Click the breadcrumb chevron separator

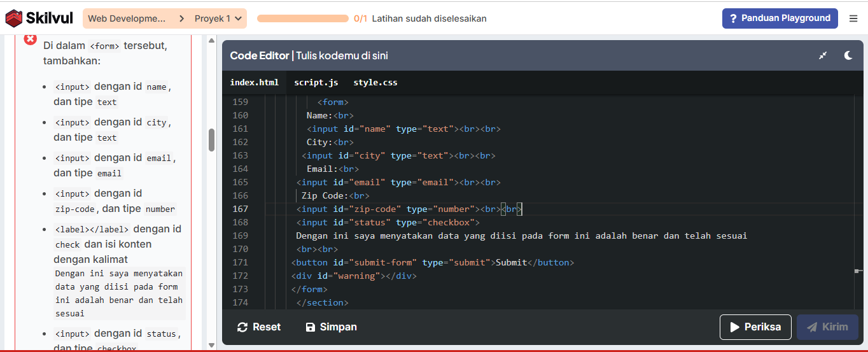point(181,18)
